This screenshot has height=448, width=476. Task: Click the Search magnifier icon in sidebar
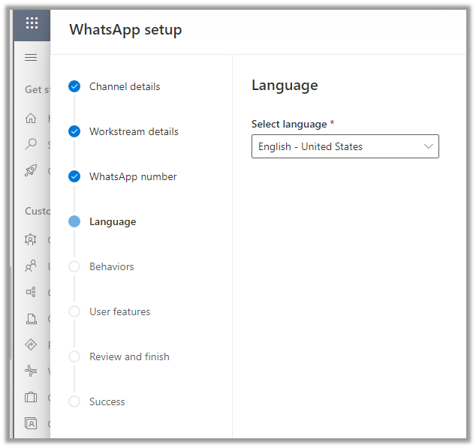click(31, 144)
